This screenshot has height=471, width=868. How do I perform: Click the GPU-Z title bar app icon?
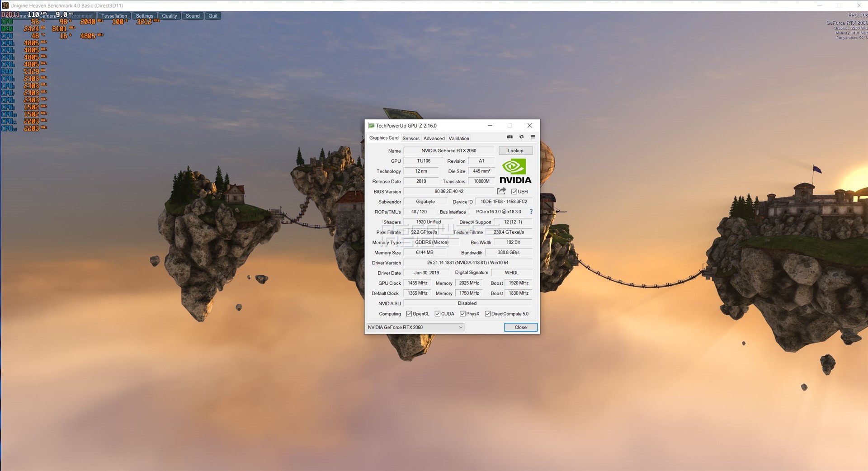[x=371, y=126]
